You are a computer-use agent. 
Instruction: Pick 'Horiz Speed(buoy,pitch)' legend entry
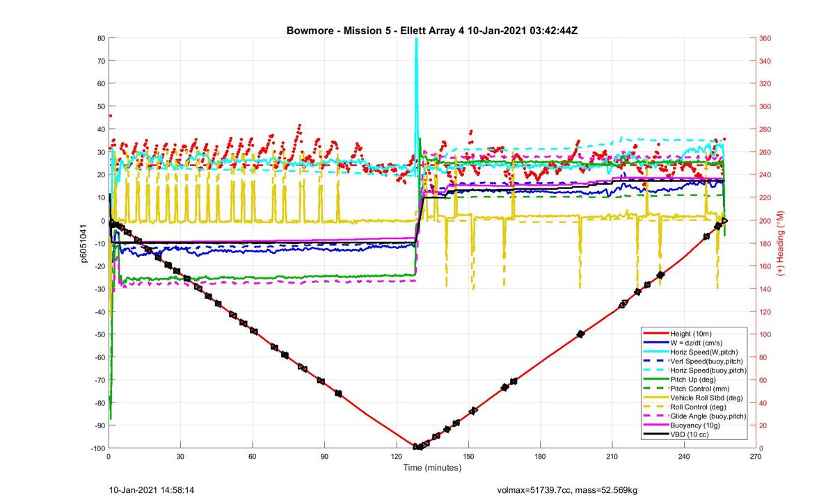(708, 371)
